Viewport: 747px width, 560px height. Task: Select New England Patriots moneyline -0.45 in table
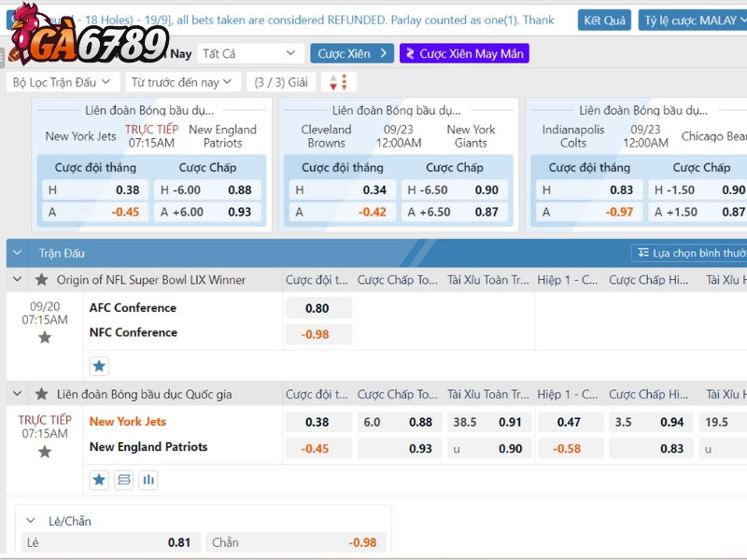coord(318,449)
